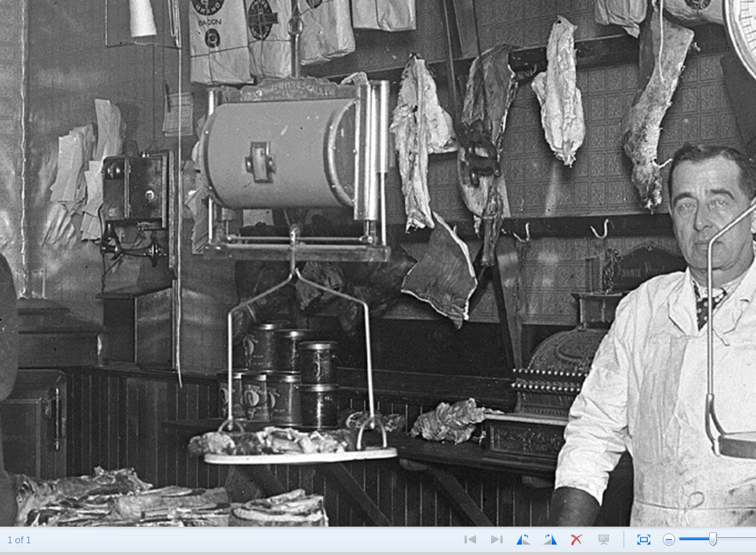The image size is (756, 555).
Task: Click the zoom slider handle
Action: (x=713, y=539)
